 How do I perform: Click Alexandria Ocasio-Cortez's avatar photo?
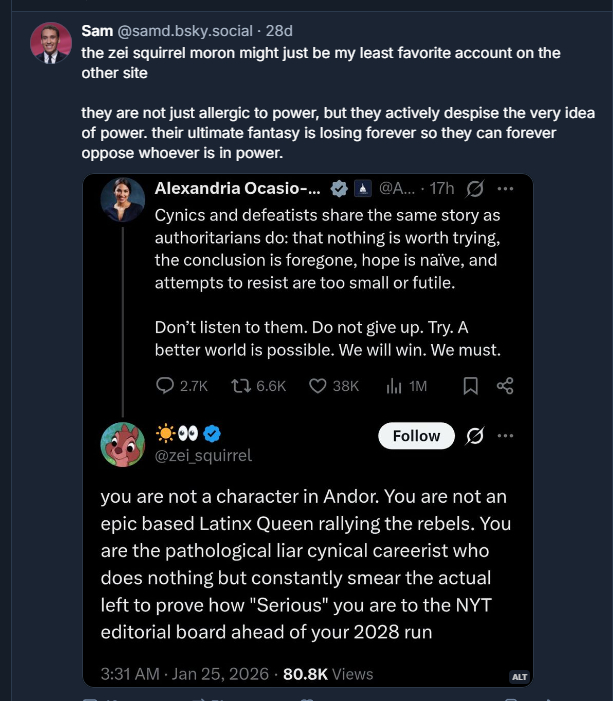123,201
